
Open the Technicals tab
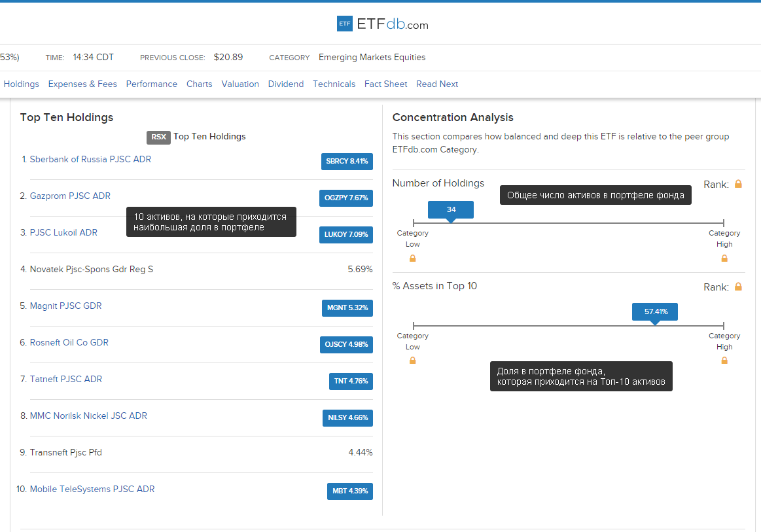tap(334, 84)
